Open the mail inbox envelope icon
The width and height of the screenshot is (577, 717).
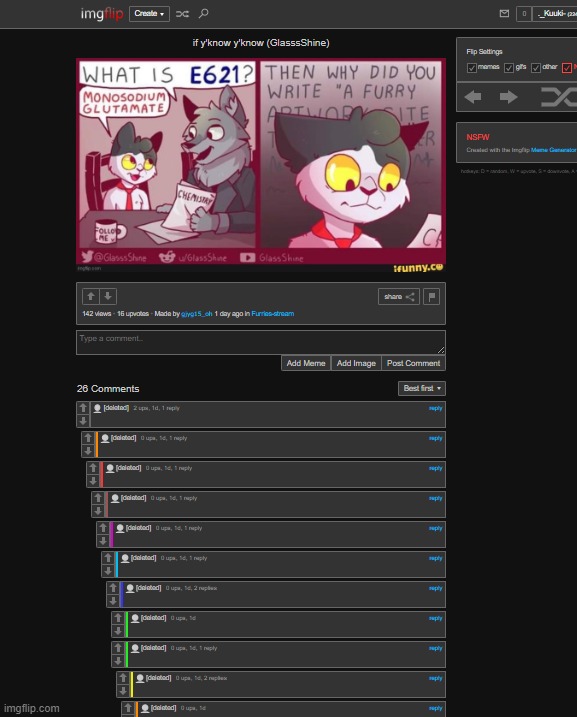tap(504, 13)
